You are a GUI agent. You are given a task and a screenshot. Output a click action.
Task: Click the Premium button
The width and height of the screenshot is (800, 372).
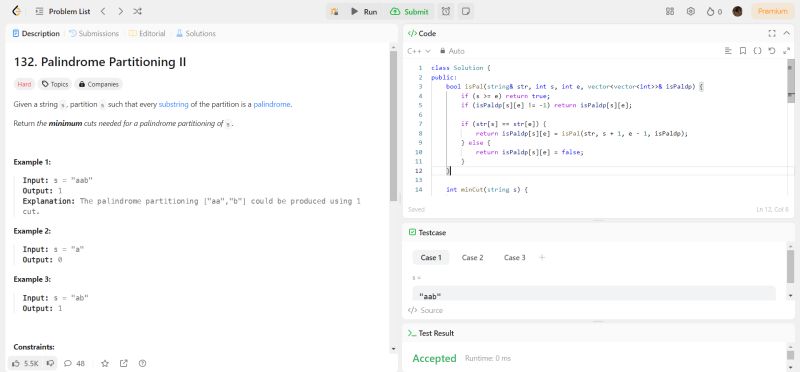click(x=772, y=11)
